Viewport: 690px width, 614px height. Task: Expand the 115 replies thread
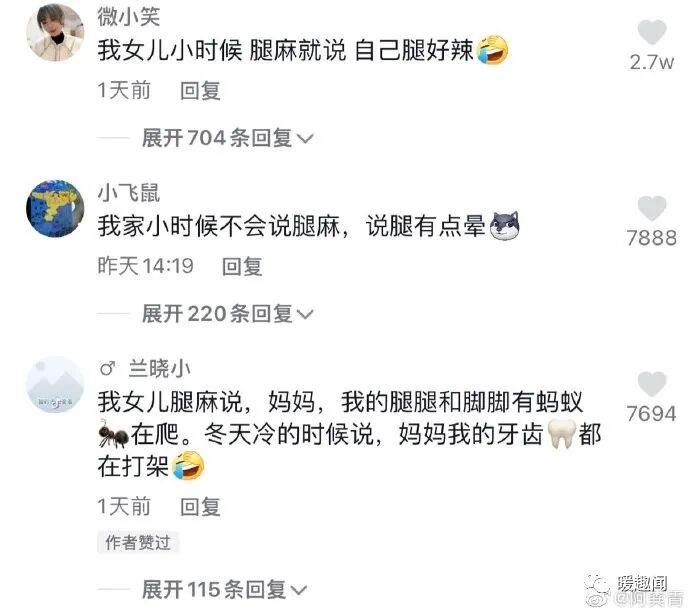tap(224, 589)
